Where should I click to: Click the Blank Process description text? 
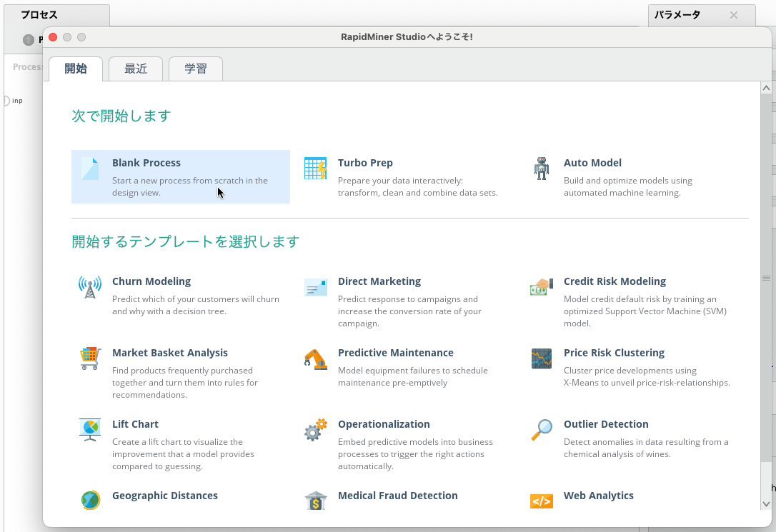pyautogui.click(x=190, y=187)
